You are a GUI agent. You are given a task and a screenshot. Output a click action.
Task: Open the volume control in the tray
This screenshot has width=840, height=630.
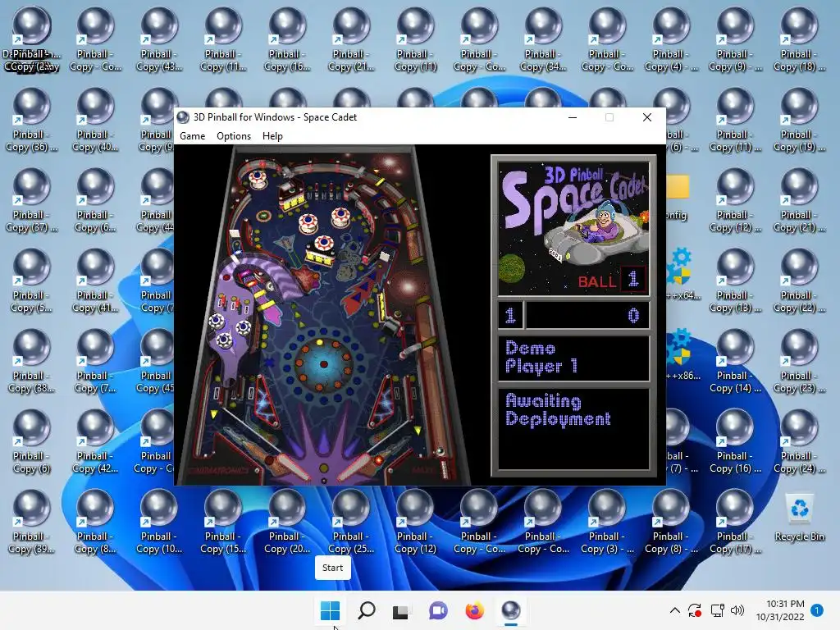coord(737,610)
